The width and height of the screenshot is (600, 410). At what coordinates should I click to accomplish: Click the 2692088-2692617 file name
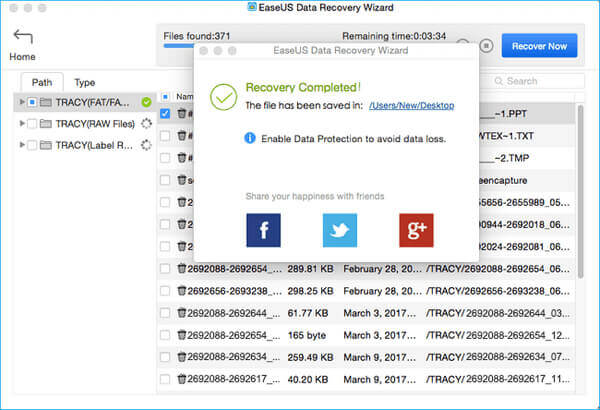click(x=234, y=379)
